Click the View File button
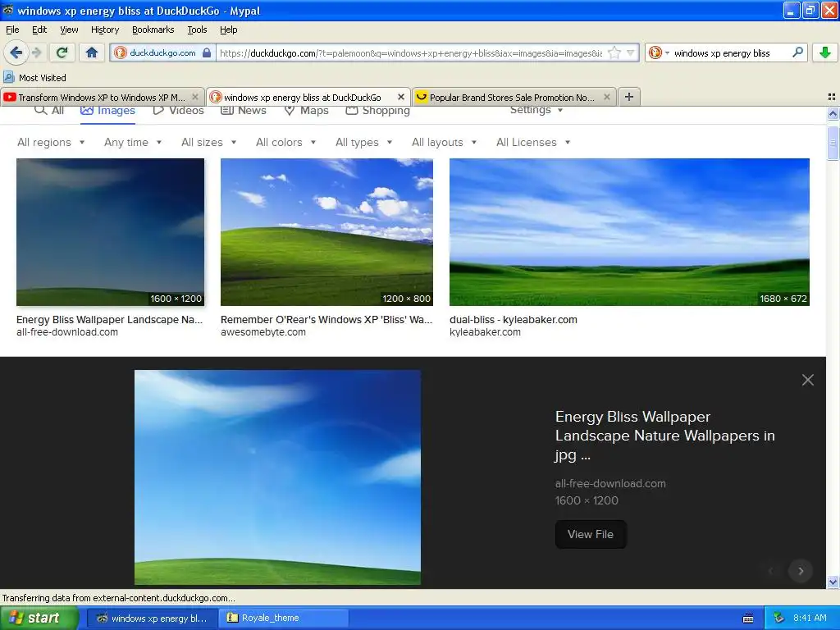This screenshot has height=630, width=840. 591,534
